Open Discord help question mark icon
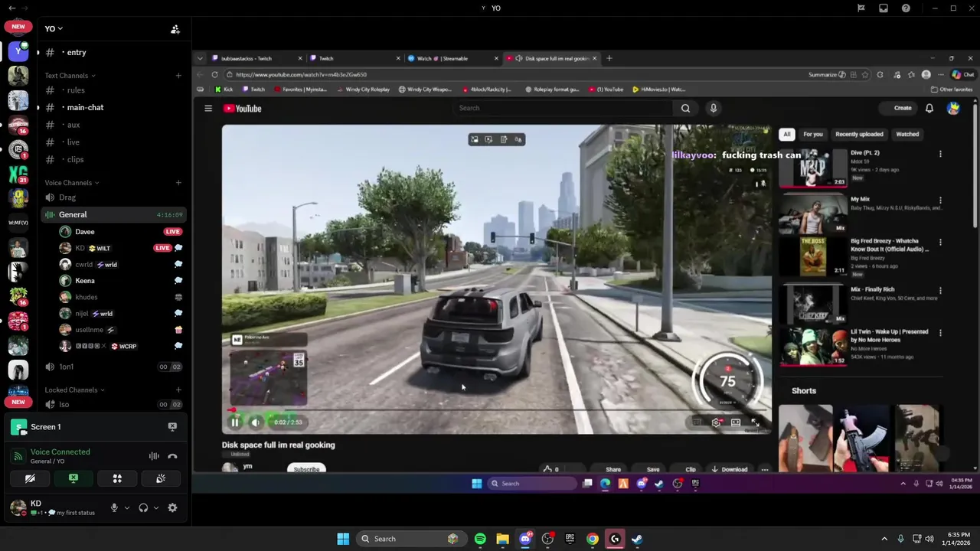 coord(906,8)
